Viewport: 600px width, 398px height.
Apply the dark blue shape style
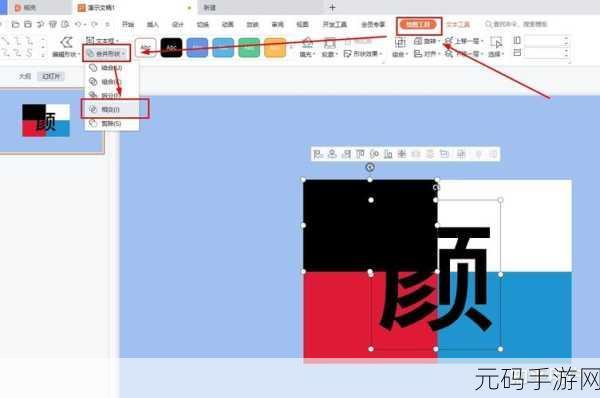[197, 47]
